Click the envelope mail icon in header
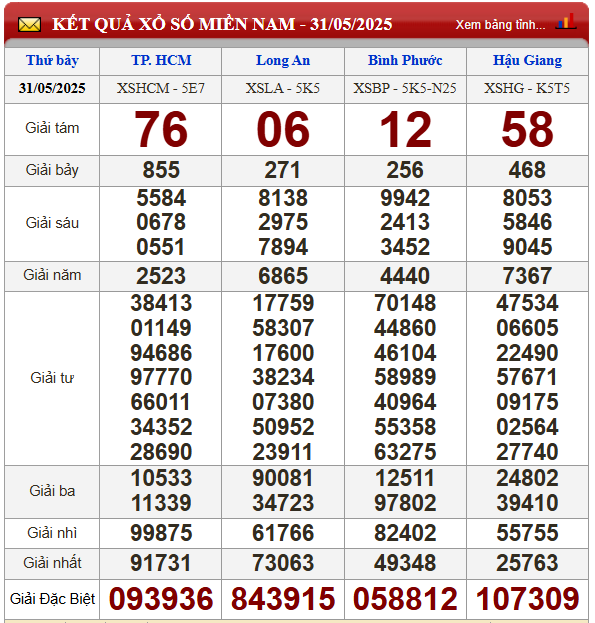This screenshot has height=623, width=595. (x=29, y=25)
